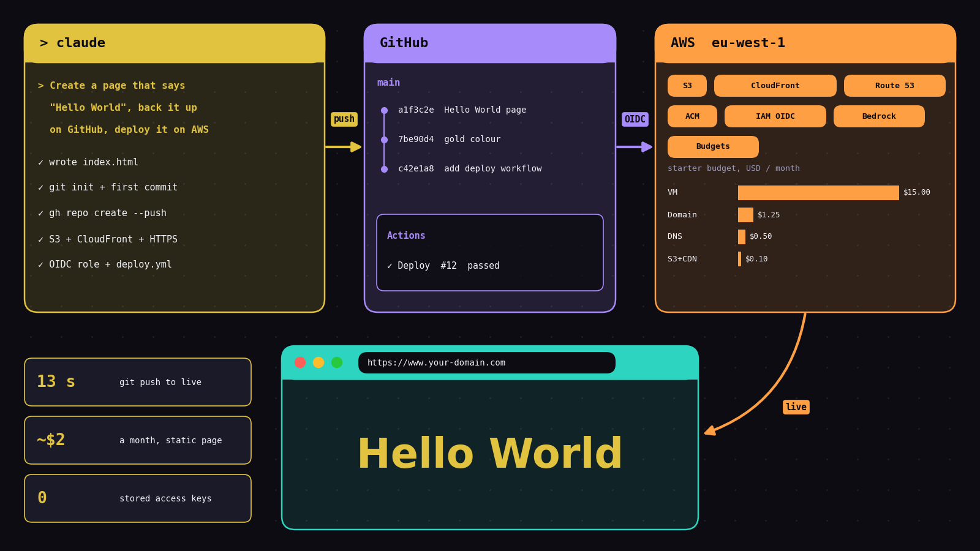Click the S3+CDN budget label
Screen dimensions: 980x551
tap(682, 259)
